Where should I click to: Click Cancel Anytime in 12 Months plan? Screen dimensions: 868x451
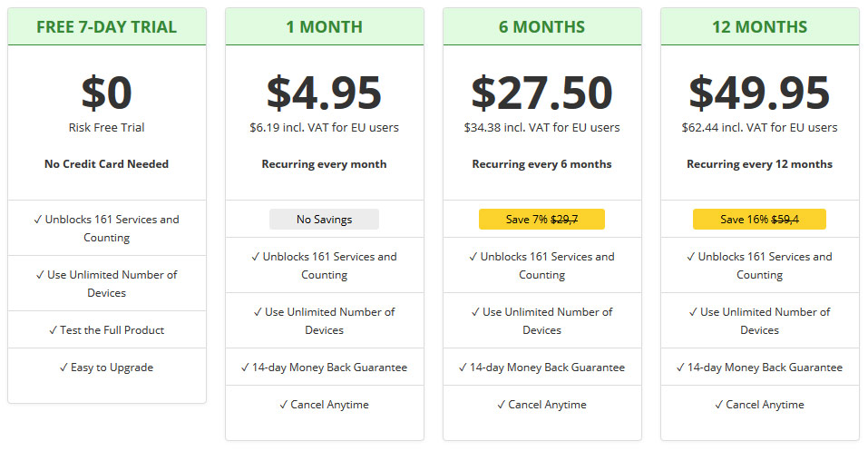(x=759, y=405)
